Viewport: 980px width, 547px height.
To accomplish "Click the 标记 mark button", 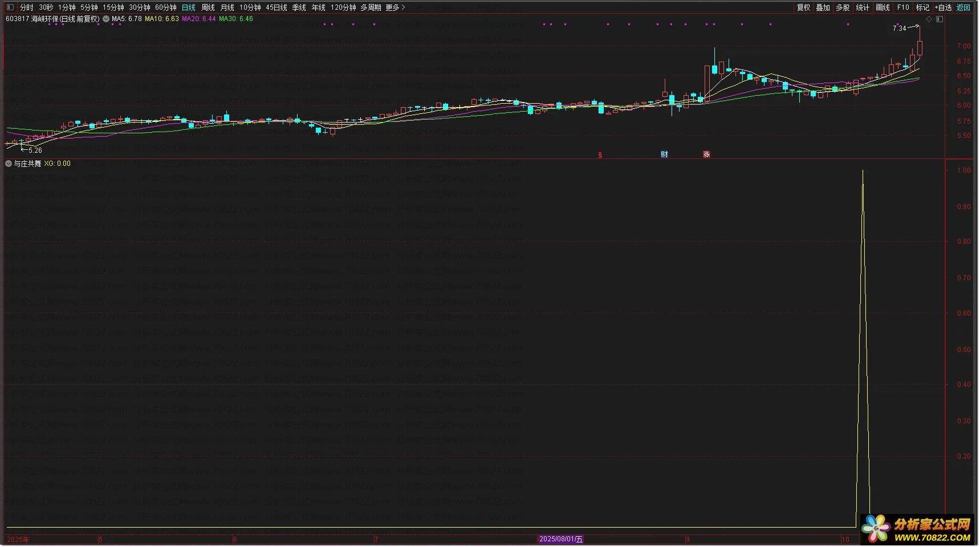I will [923, 7].
